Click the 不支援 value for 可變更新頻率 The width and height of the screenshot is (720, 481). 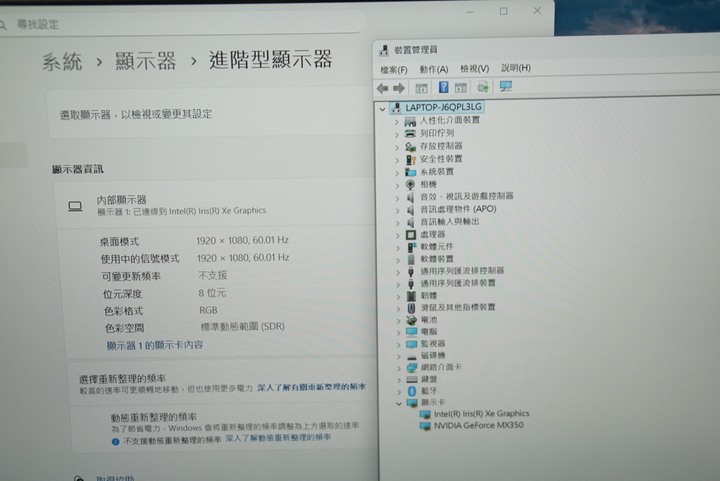coord(212,275)
